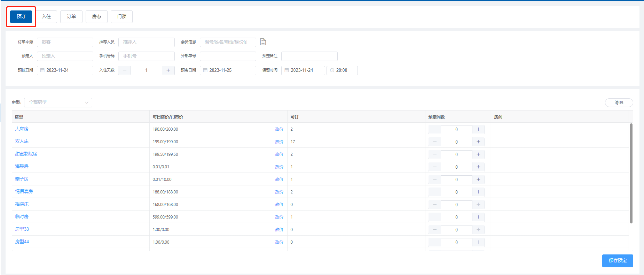Click calendar icon in 预抵日期 field

tap(42, 70)
